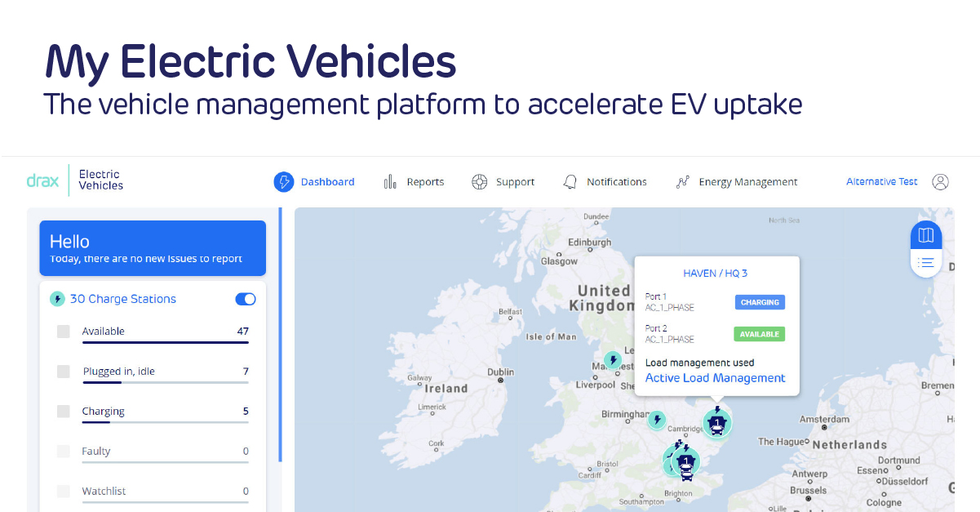Click the Reports bar chart icon
Image resolution: width=980 pixels, height=512 pixels.
pyautogui.click(x=390, y=182)
